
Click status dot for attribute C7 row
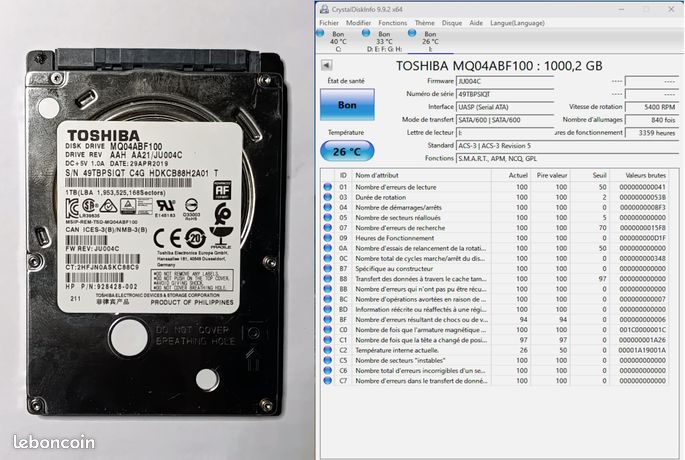click(x=327, y=380)
